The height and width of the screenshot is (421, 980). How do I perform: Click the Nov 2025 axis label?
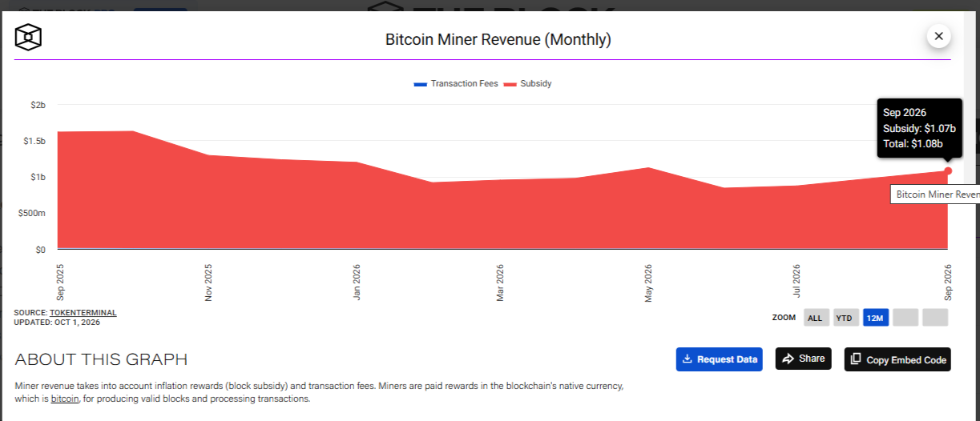208,283
